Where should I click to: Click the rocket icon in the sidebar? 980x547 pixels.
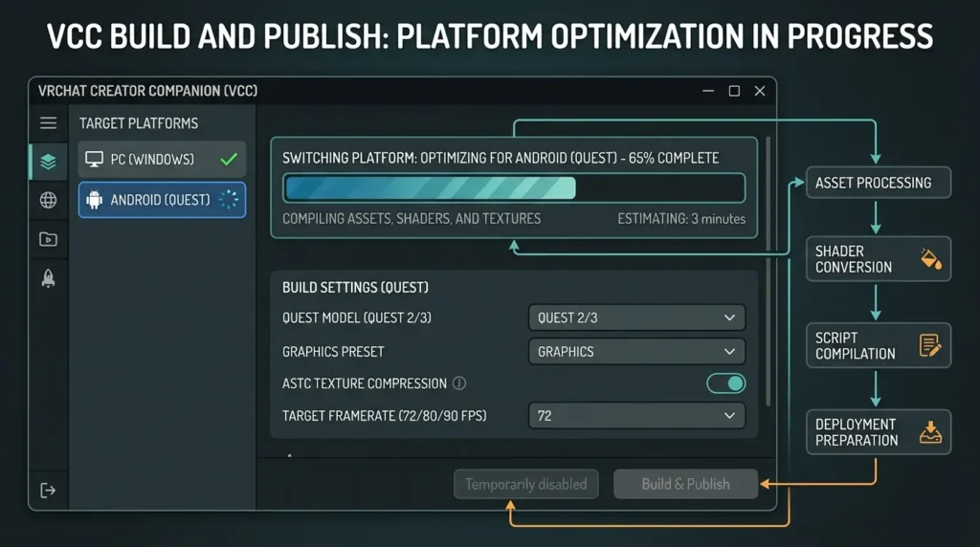click(x=48, y=278)
